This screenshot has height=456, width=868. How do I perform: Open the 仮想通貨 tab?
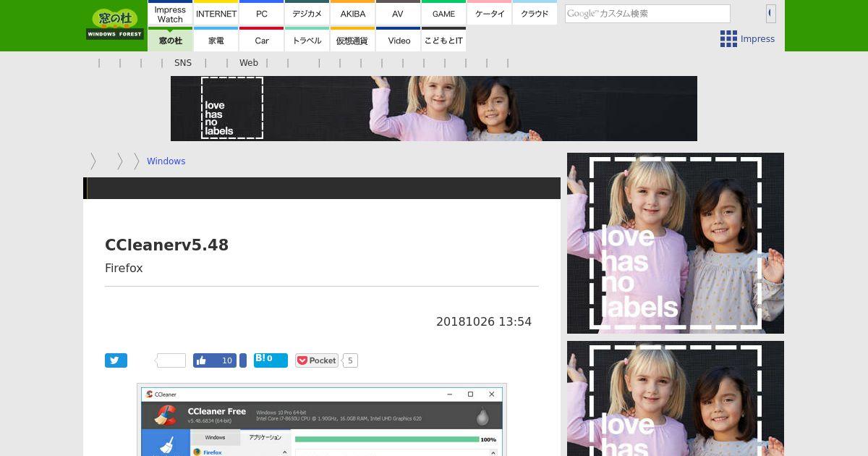[353, 40]
